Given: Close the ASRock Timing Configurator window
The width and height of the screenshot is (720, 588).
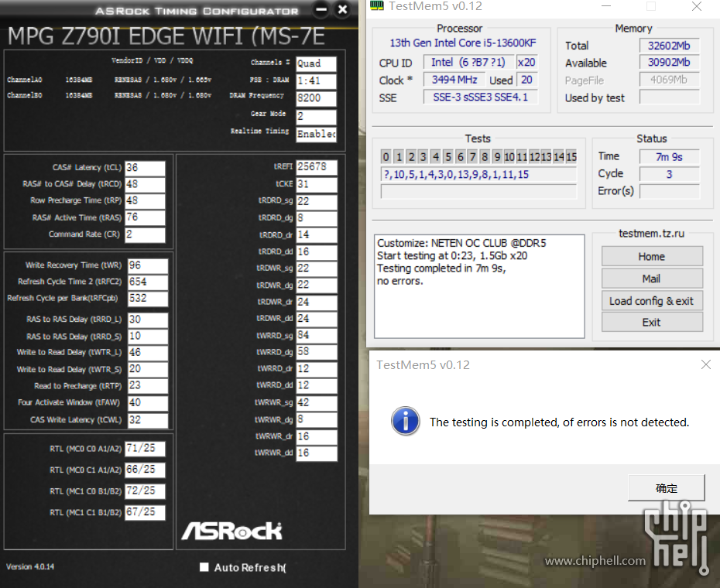Looking at the screenshot, I should click(x=342, y=9).
